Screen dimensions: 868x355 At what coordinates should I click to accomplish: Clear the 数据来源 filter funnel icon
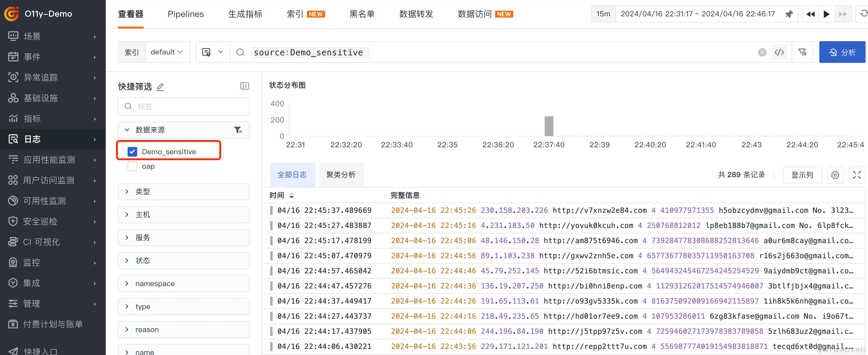point(238,130)
